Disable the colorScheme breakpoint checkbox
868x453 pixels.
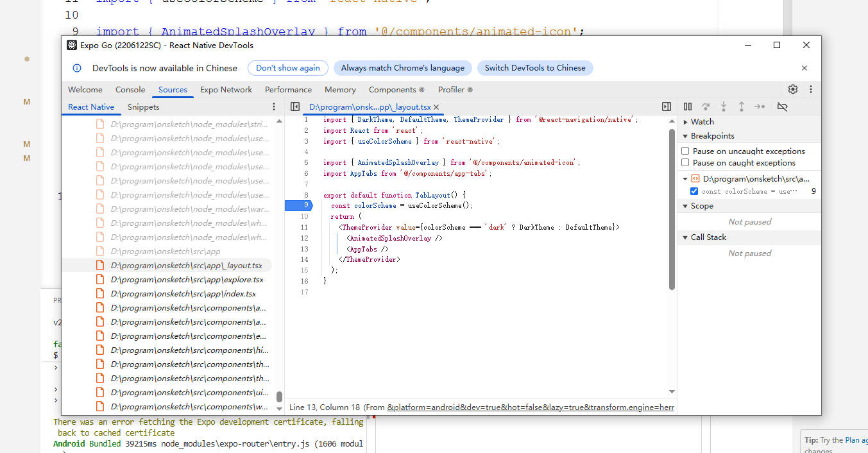[x=694, y=191]
